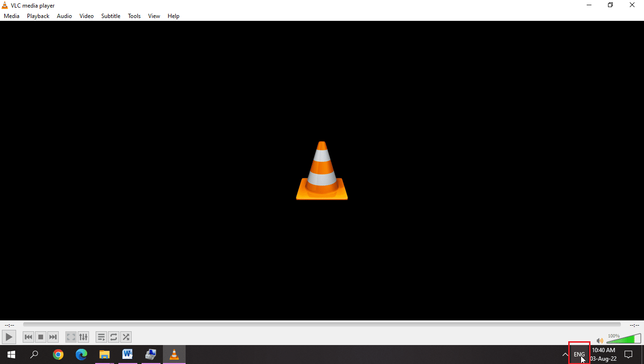Open the clock and date flyout
This screenshot has width=644, height=364.
pyautogui.click(x=604, y=355)
